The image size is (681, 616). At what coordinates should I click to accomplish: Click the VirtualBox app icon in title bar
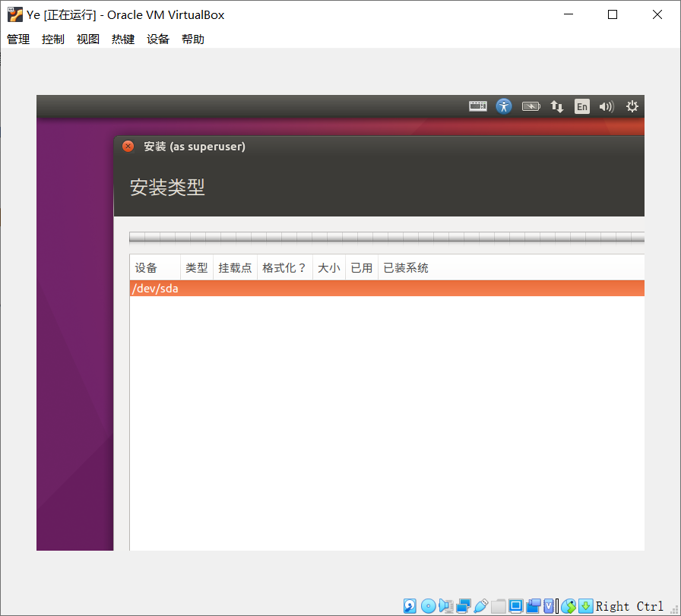click(x=14, y=14)
